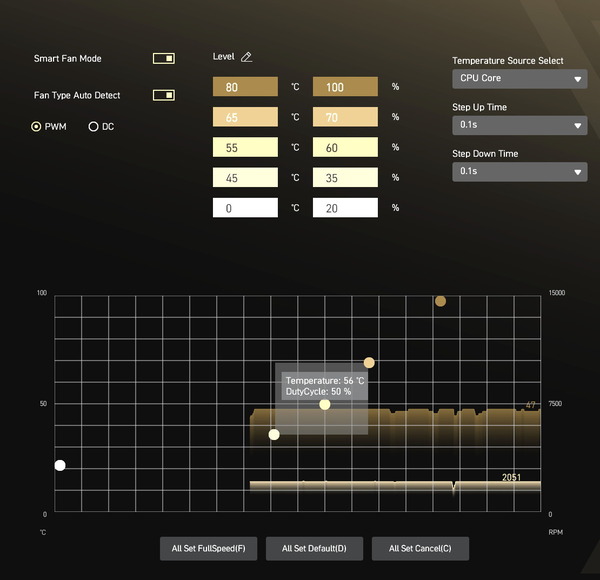Open the Temperature Source Select dropdown
The width and height of the screenshot is (600, 580).
coord(520,79)
